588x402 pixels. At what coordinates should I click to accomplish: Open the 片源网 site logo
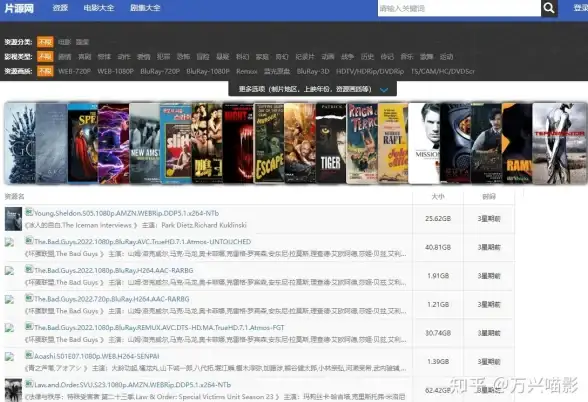(x=19, y=8)
